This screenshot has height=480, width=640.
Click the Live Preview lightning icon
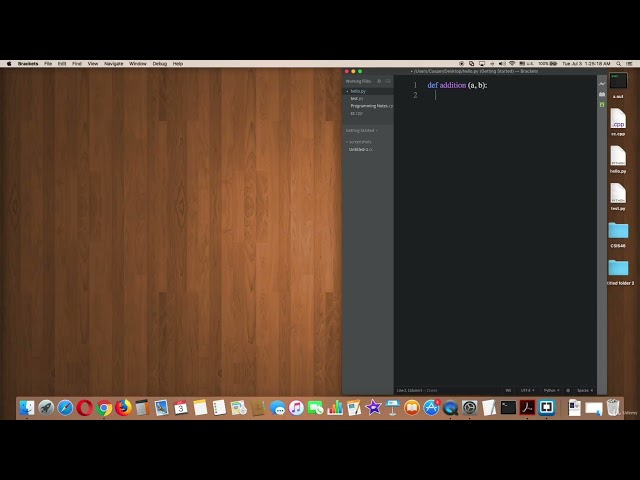coord(602,84)
